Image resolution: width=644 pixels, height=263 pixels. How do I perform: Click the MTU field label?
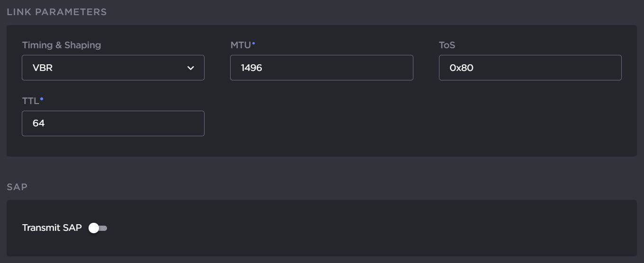[x=241, y=45]
